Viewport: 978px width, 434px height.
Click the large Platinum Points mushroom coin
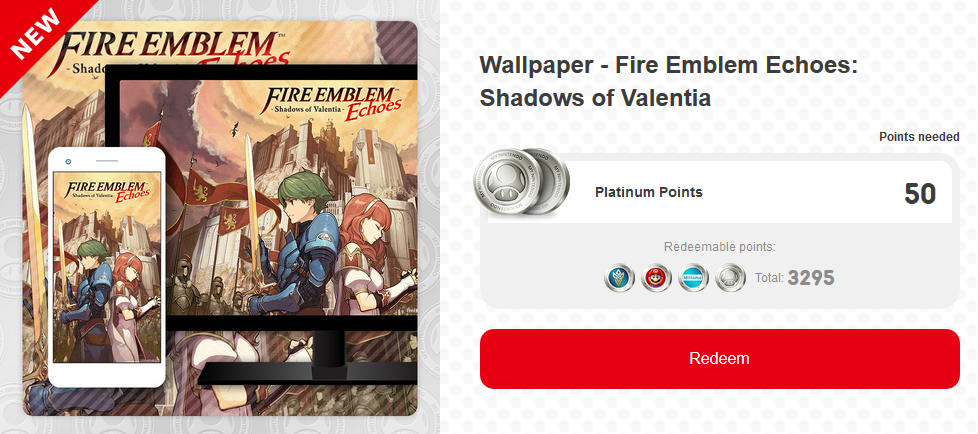pyautogui.click(x=521, y=182)
